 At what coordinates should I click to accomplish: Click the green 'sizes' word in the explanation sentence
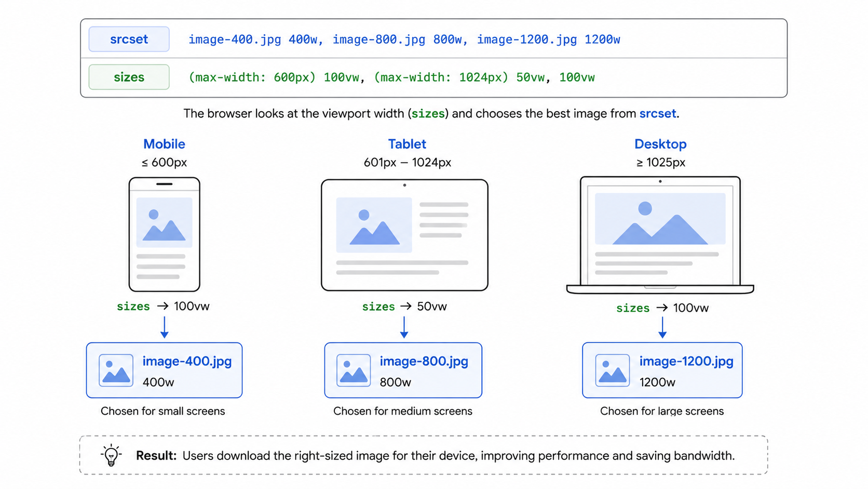tap(428, 113)
